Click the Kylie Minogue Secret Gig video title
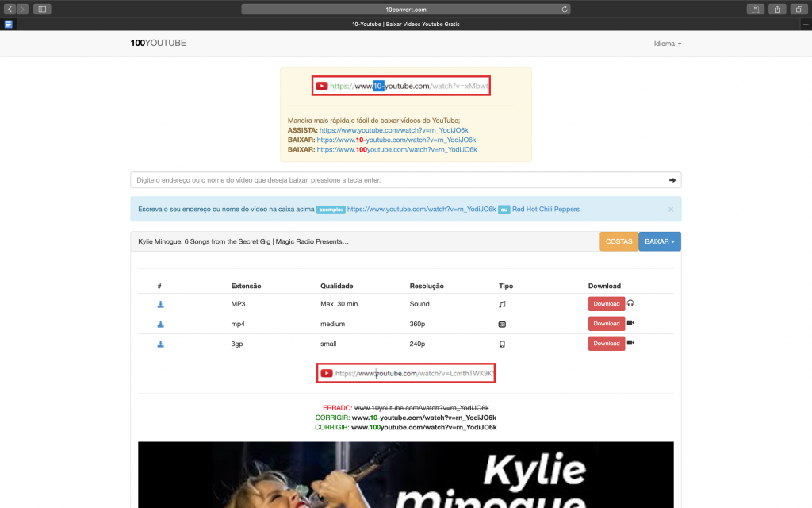Screen dimensions: 812x508 [243, 241]
